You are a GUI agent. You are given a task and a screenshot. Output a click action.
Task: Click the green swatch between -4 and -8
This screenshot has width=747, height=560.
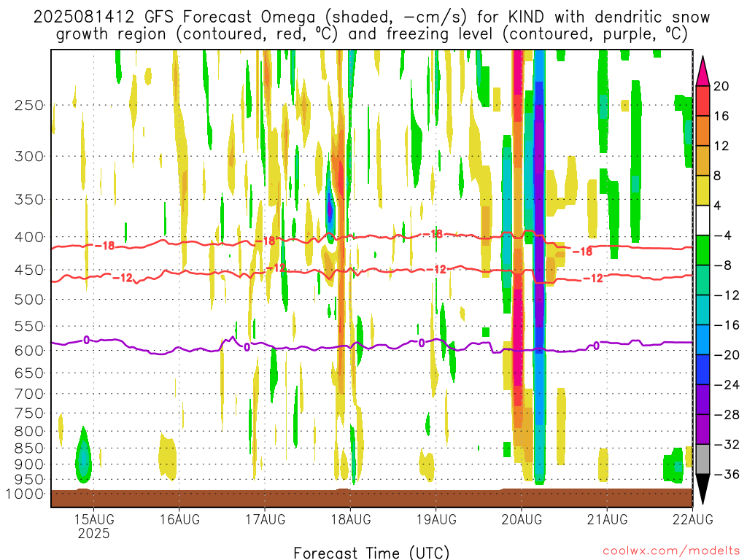coord(703,251)
